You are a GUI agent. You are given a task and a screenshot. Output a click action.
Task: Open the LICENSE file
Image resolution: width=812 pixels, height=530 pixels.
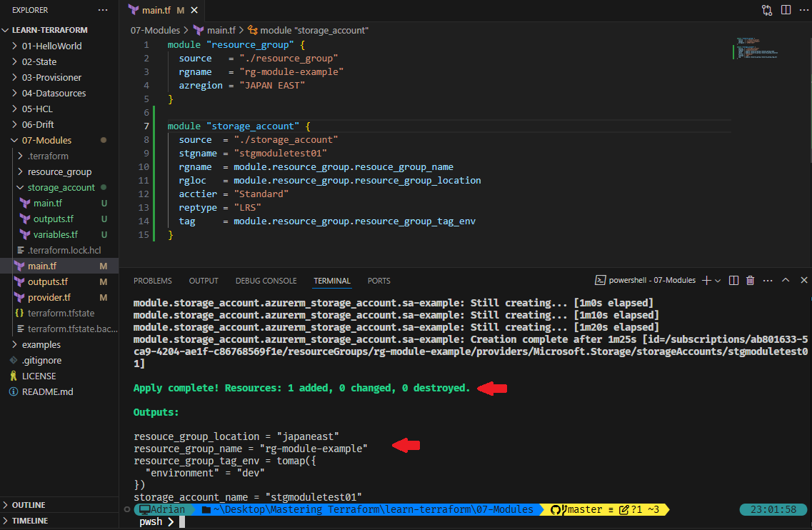coord(39,376)
